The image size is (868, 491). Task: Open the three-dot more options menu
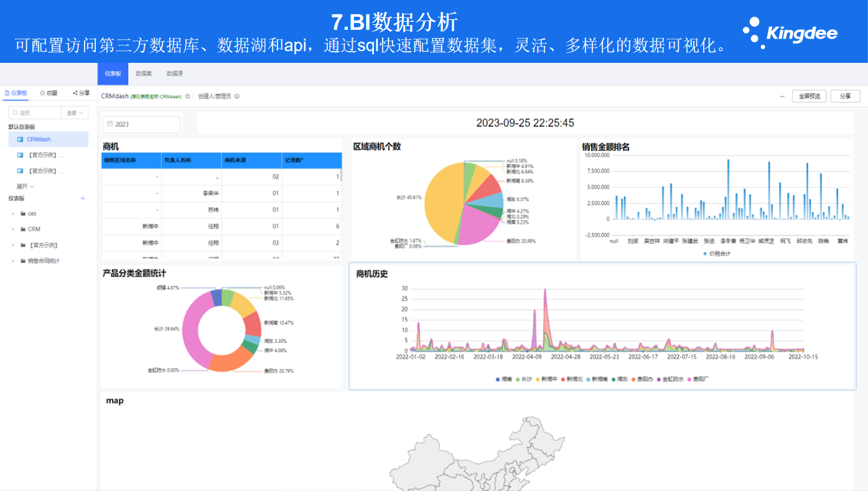coord(782,96)
